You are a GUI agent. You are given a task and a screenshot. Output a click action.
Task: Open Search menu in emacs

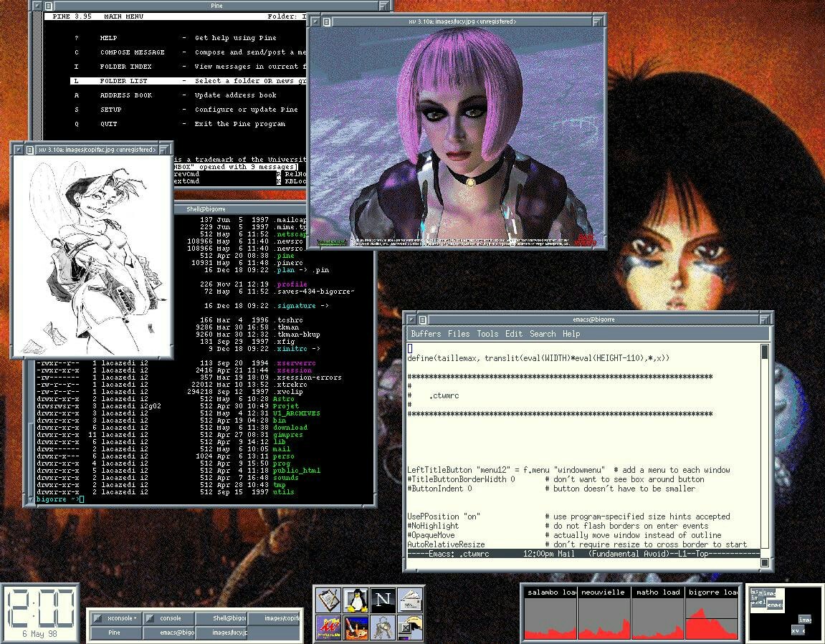point(543,334)
